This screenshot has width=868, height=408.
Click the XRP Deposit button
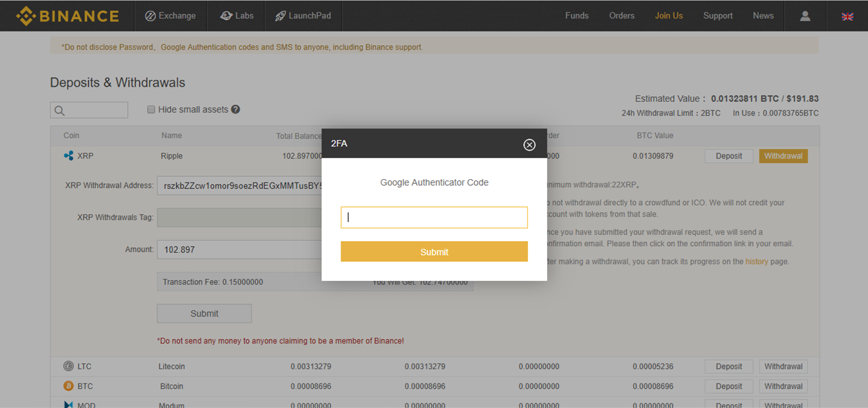728,156
